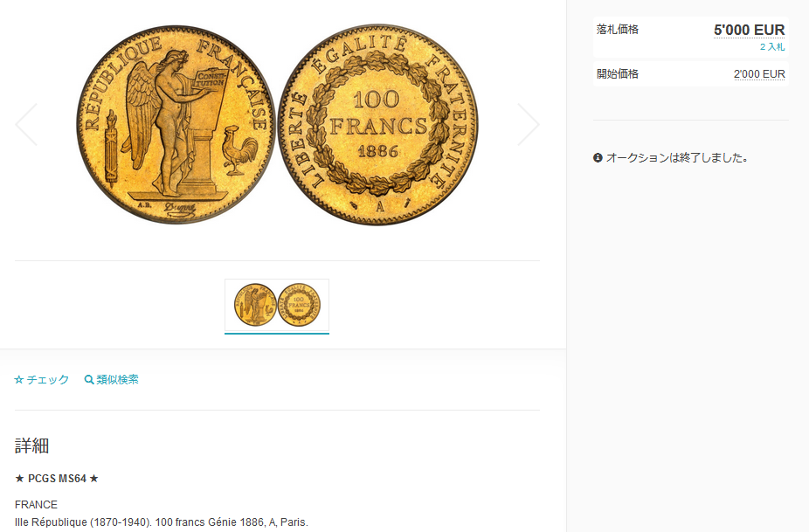Advance to the next coin image arrow

tap(529, 124)
